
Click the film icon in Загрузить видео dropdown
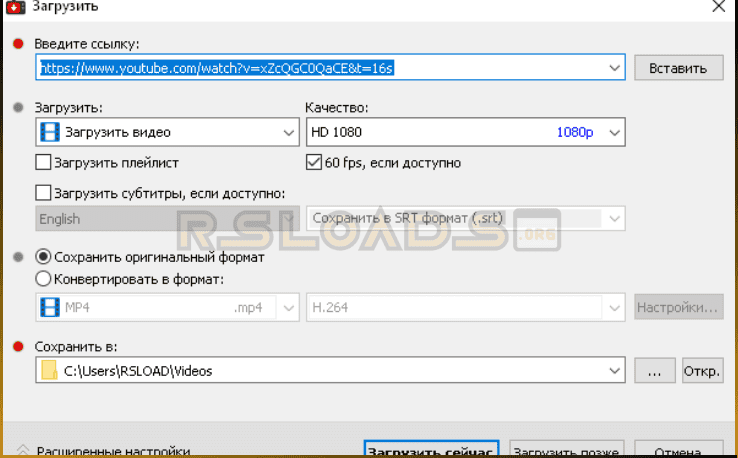[x=50, y=132]
